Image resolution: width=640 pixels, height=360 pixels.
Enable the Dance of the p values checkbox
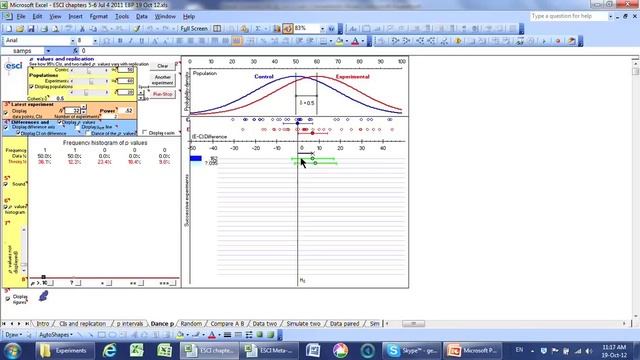click(88, 133)
